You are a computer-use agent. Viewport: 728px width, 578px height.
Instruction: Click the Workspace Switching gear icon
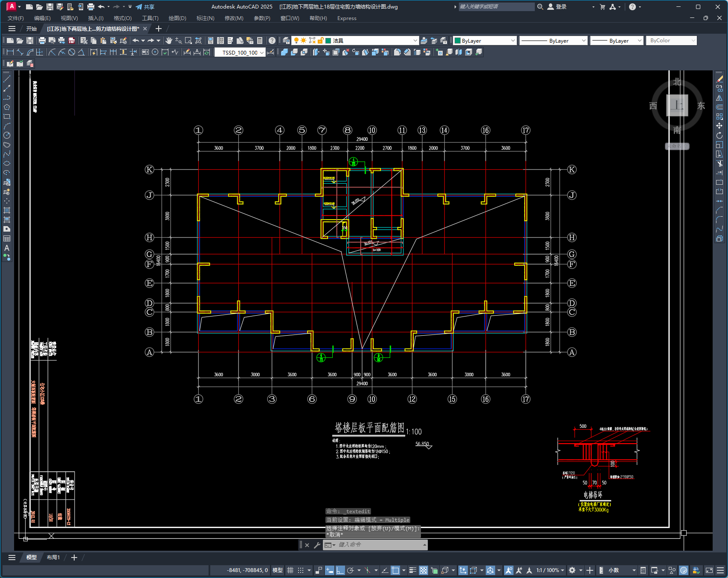coord(572,570)
